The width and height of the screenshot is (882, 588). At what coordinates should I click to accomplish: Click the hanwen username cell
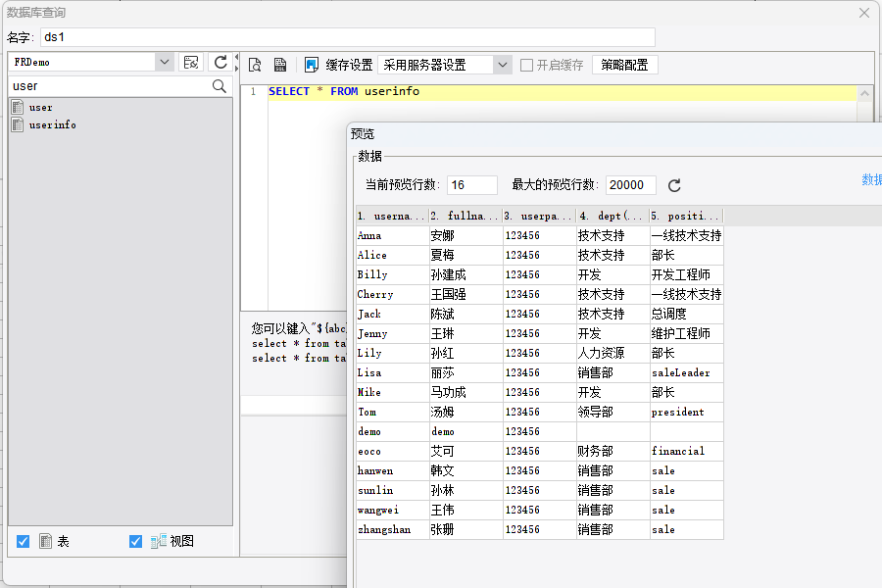[x=393, y=471]
